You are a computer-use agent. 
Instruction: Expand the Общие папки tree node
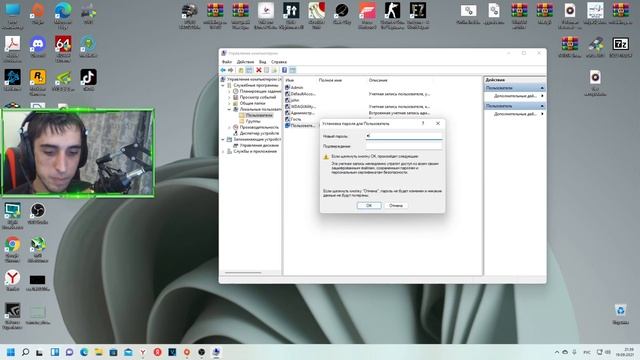click(x=229, y=103)
